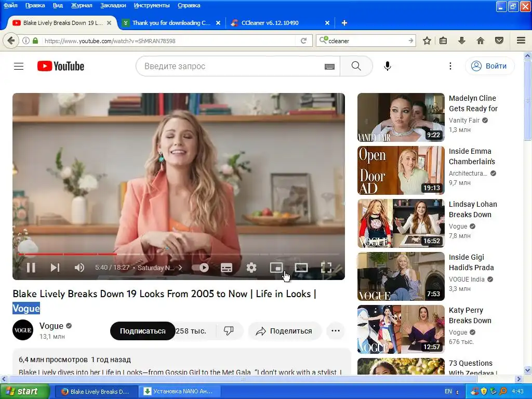Open the Закладки menu
Viewport: 532px width, 399px height.
113,5
